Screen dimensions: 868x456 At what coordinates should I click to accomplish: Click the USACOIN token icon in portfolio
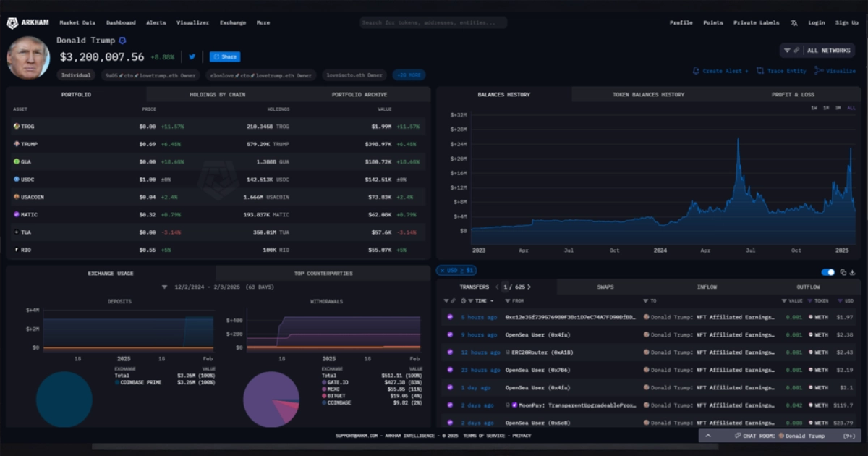point(16,197)
